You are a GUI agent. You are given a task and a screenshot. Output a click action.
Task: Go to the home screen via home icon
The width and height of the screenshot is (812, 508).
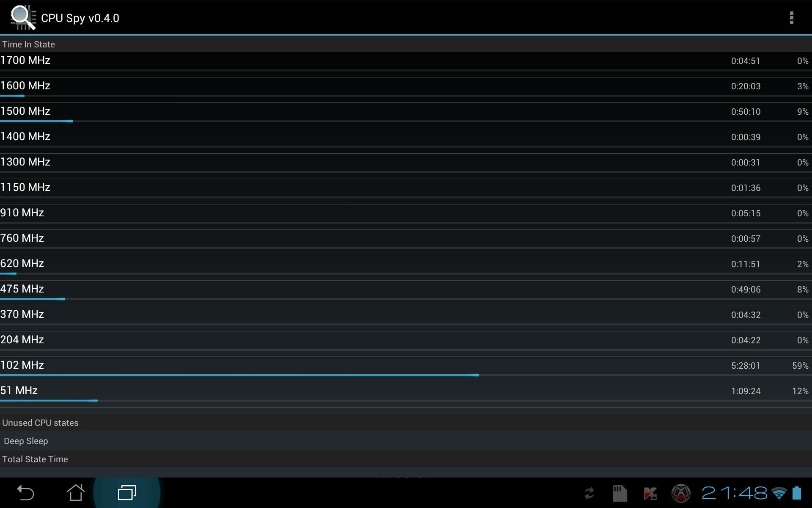[x=76, y=493]
